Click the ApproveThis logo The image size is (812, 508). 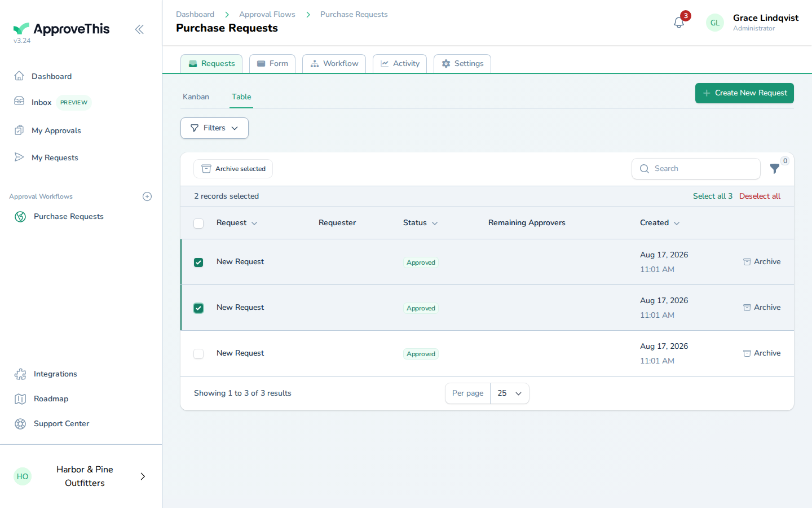click(x=61, y=29)
